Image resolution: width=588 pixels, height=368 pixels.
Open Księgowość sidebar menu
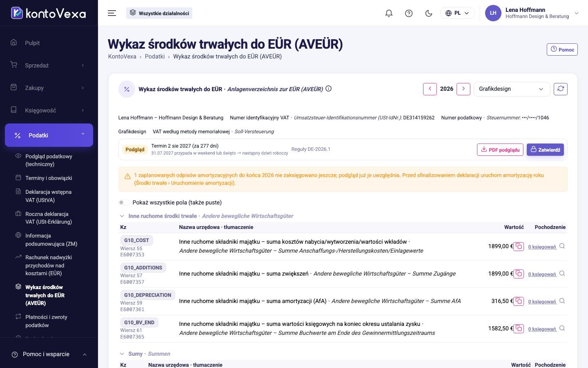pos(49,110)
